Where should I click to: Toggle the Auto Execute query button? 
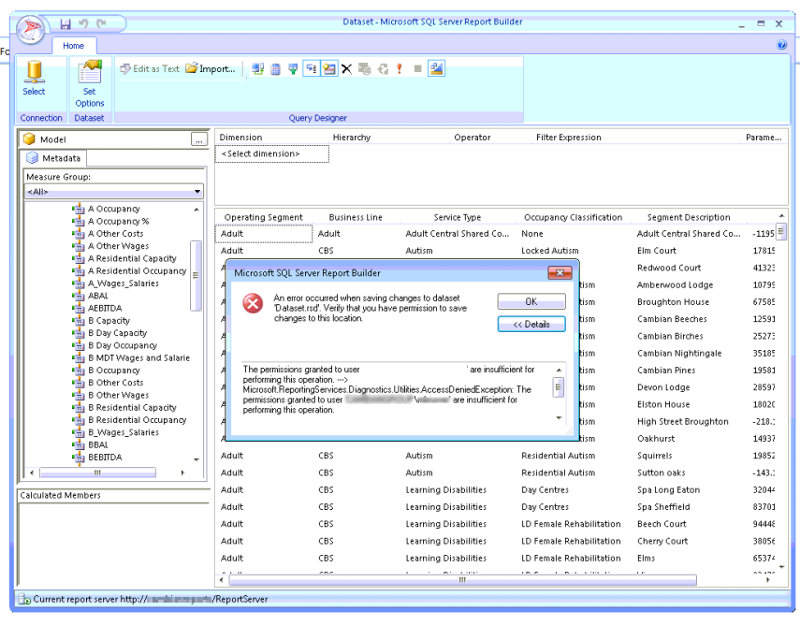[x=311, y=68]
